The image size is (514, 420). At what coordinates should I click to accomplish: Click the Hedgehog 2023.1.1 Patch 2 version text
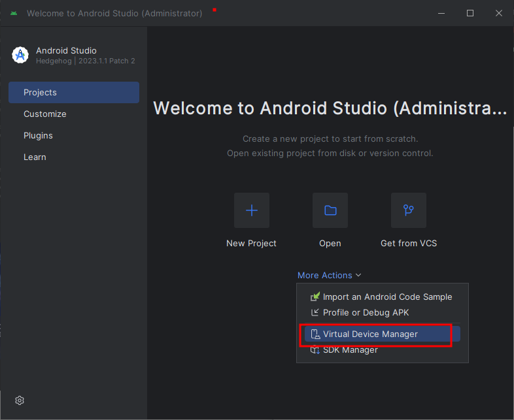click(x=85, y=61)
